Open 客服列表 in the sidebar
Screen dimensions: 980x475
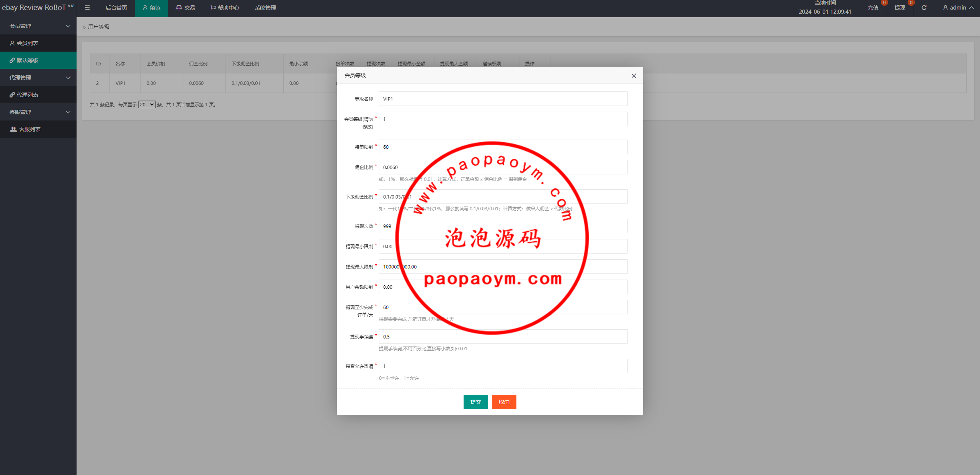(x=38, y=129)
